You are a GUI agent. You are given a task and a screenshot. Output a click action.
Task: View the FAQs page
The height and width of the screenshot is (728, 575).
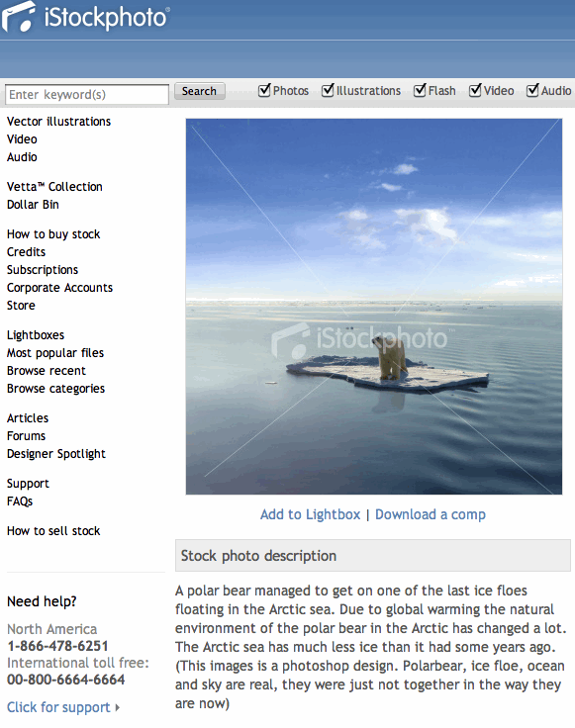(20, 501)
